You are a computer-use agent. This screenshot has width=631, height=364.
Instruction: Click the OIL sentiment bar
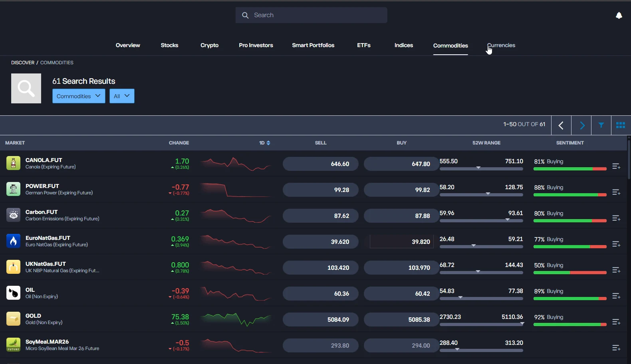point(570,299)
